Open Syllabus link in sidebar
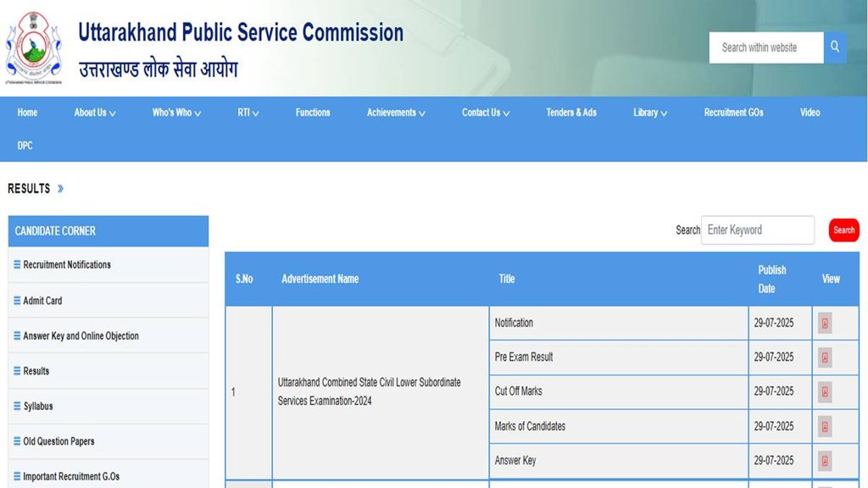 (x=38, y=406)
